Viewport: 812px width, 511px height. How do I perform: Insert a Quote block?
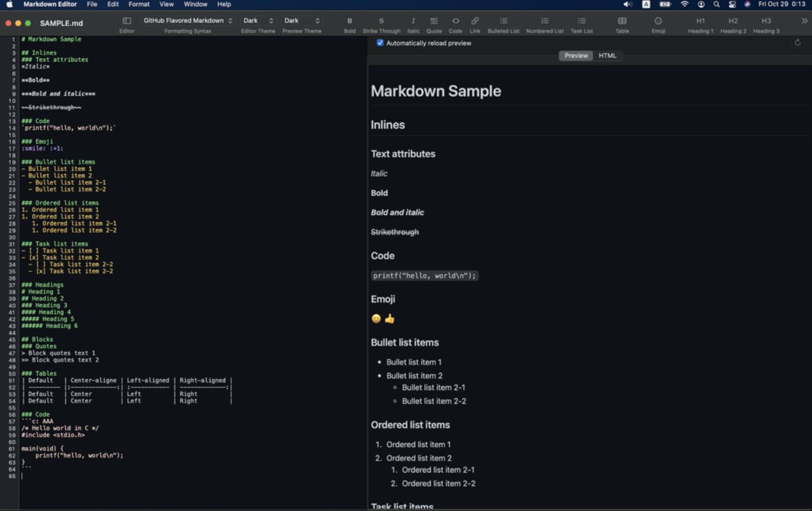(x=434, y=21)
